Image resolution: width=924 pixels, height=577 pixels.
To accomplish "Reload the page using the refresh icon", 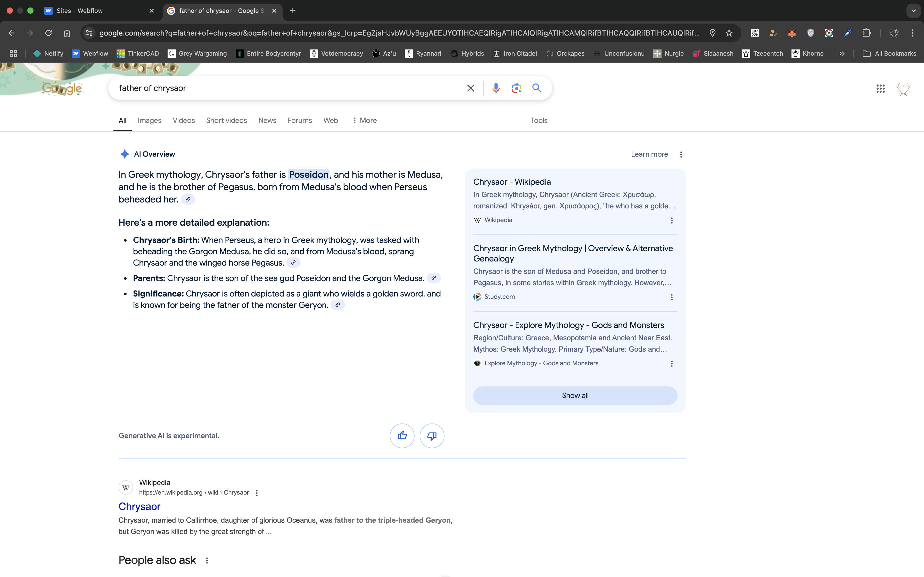I will tap(48, 33).
